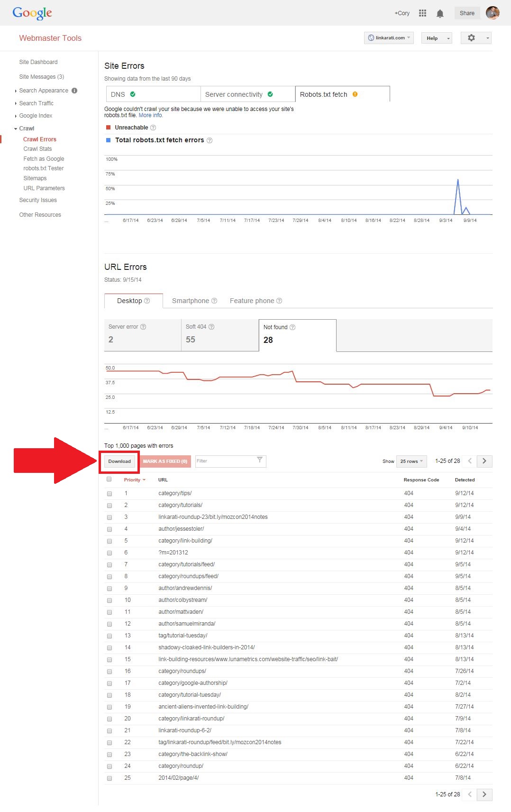Click the filter funnel icon
Image resolution: width=511 pixels, height=812 pixels.
[x=260, y=460]
